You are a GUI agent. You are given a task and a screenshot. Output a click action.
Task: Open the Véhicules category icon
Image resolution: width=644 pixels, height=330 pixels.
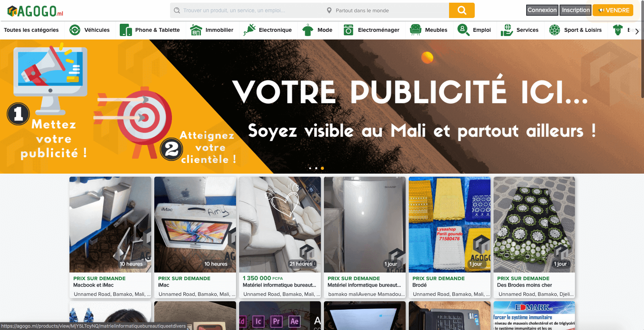(75, 30)
